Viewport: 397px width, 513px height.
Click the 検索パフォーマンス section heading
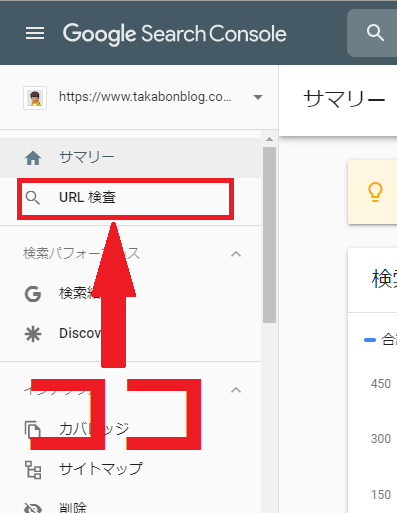(x=81, y=254)
